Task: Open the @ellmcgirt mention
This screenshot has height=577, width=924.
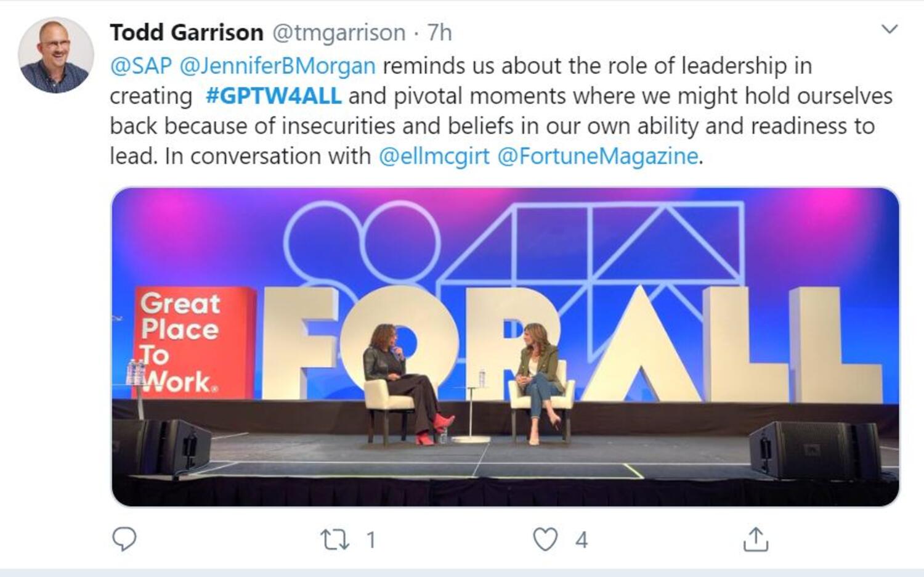Action: [x=434, y=156]
